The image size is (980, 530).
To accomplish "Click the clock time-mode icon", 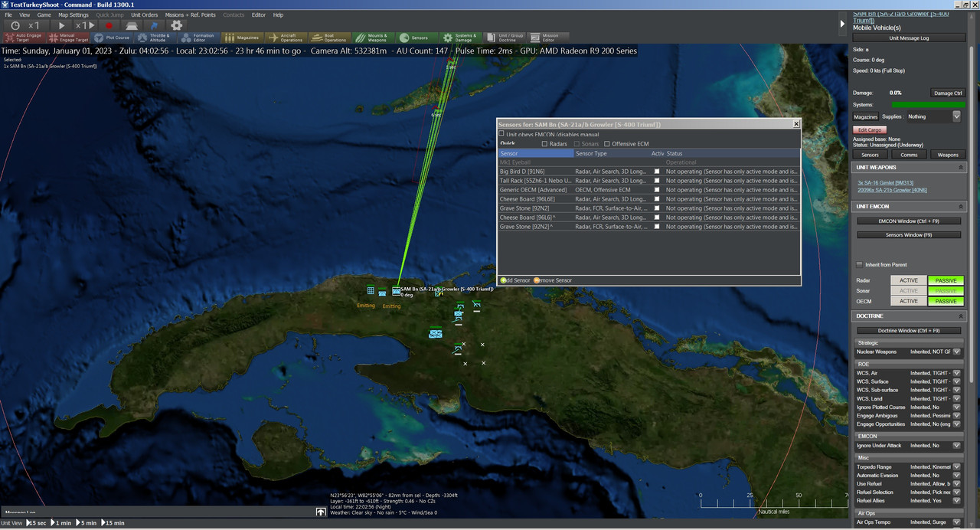I will pyautogui.click(x=15, y=25).
